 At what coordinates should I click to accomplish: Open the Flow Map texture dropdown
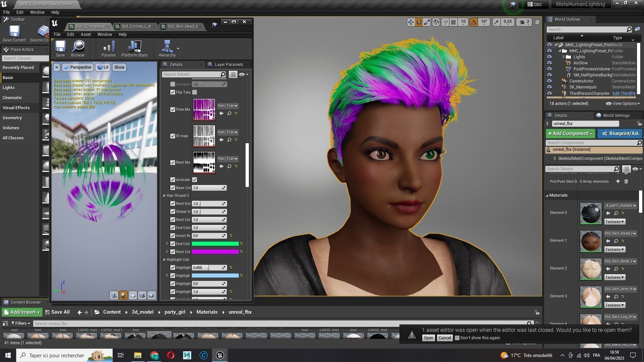click(228, 106)
